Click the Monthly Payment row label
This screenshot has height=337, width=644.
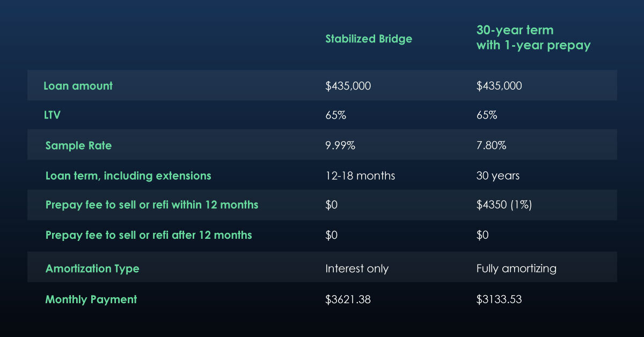91,299
